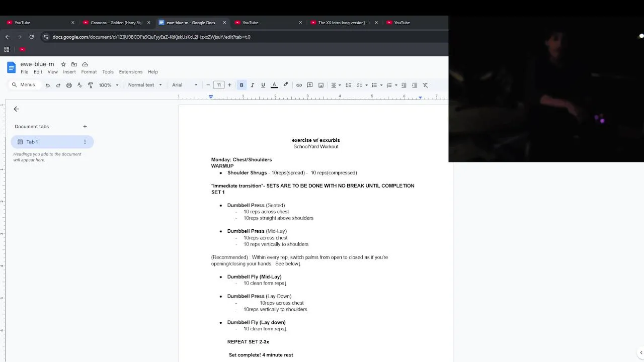Open the Normal text style dropdown
This screenshot has width=644, height=362.
coord(145,85)
